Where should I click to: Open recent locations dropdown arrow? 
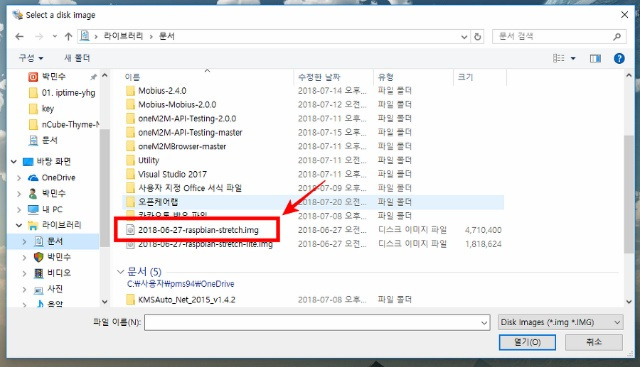coord(55,36)
